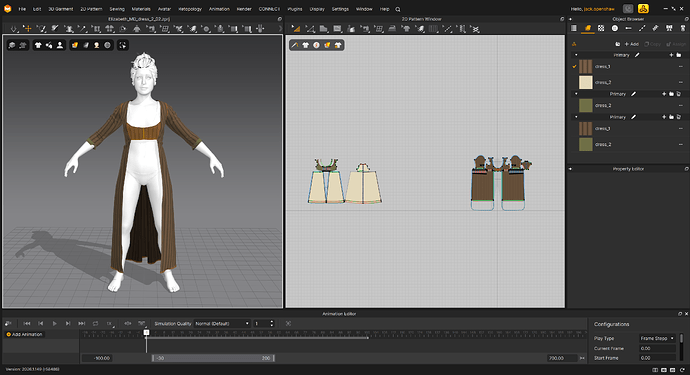Select the brown striped dress_1 swatch in the first group

585,66
